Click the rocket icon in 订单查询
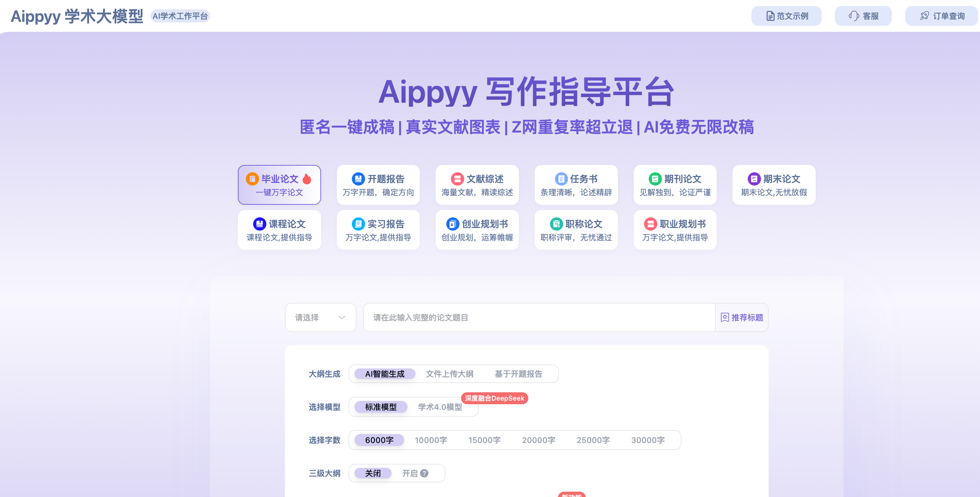 coord(924,16)
